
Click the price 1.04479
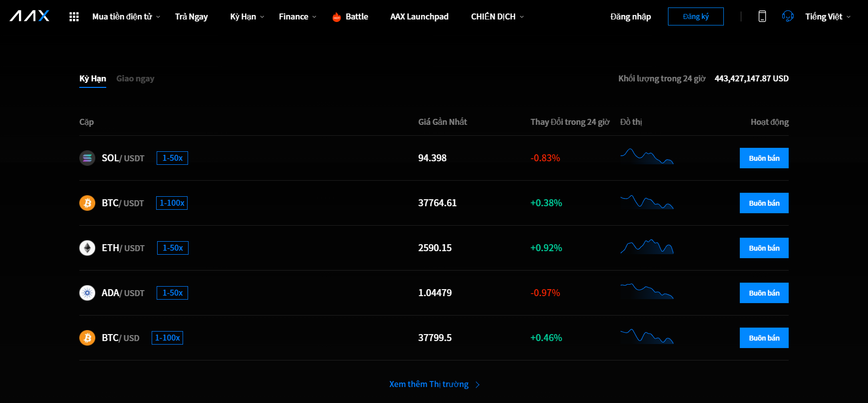click(435, 293)
